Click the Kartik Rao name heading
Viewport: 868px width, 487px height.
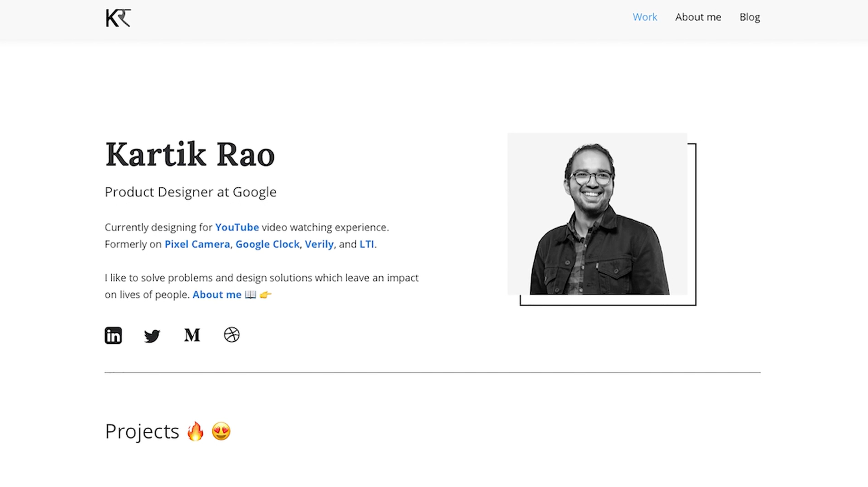190,154
